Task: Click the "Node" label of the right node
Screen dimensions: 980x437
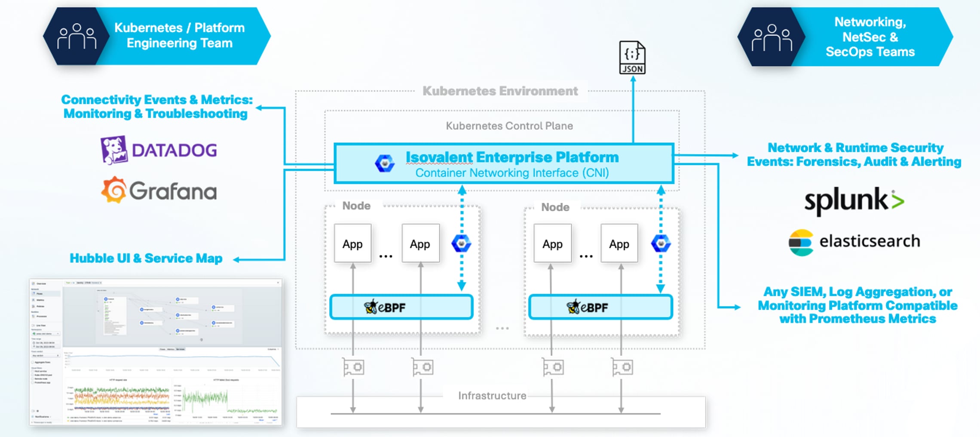Action: coord(555,207)
